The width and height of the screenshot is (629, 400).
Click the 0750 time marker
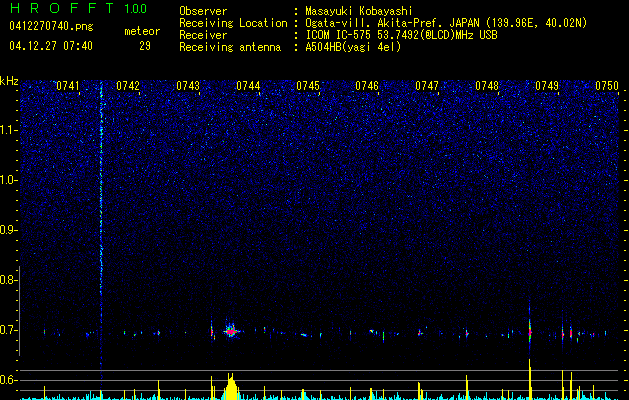(607, 86)
